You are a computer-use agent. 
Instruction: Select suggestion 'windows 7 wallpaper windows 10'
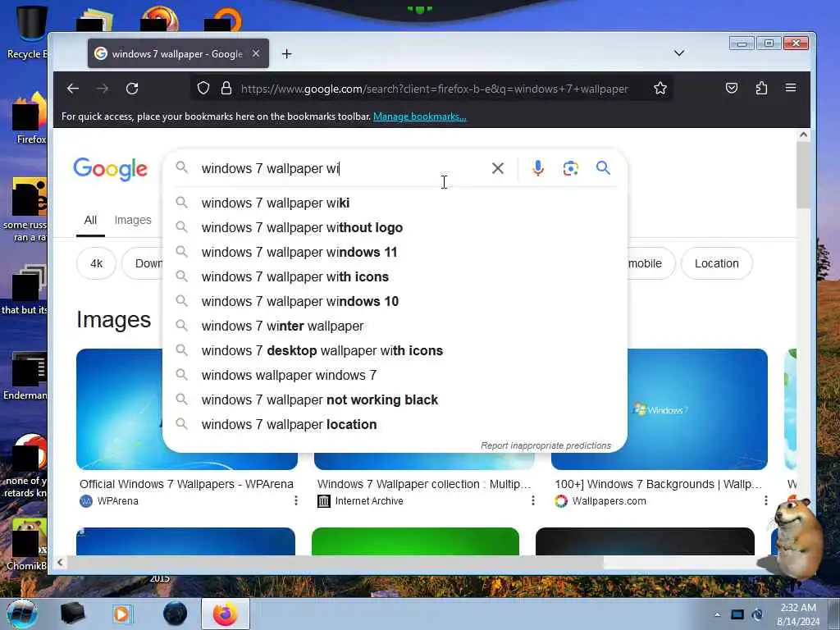click(x=395, y=302)
